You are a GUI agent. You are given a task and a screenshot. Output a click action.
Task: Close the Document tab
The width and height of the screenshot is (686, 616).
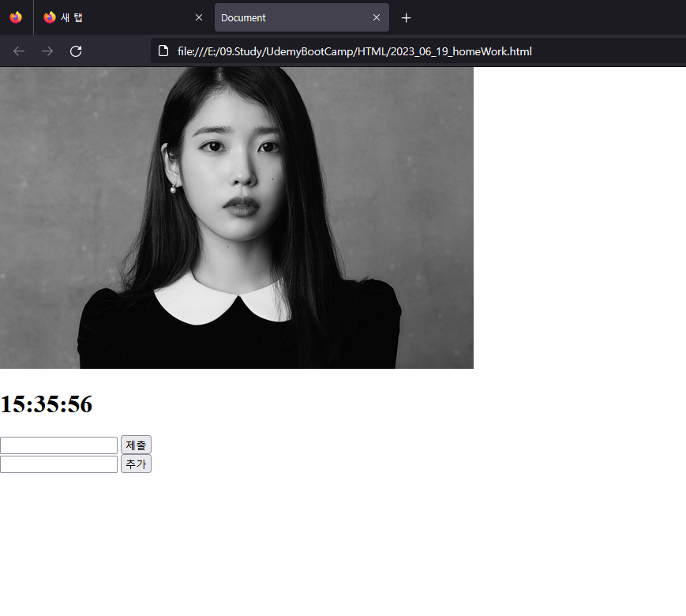click(x=377, y=17)
